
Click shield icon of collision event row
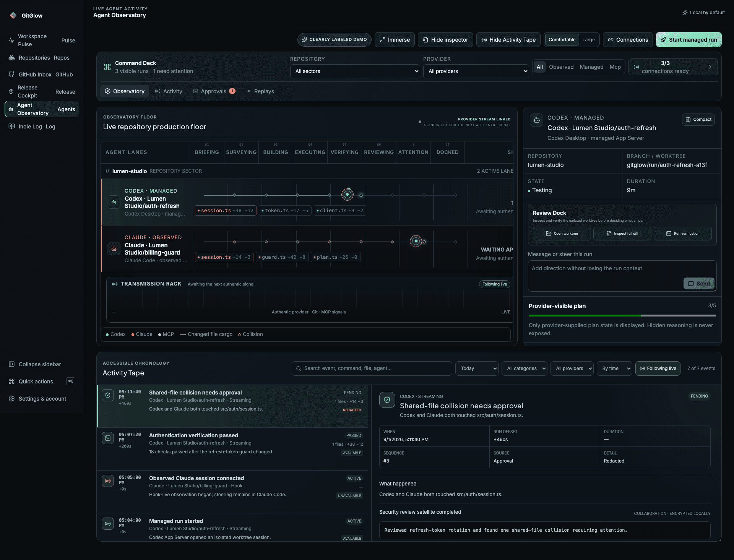(108, 395)
